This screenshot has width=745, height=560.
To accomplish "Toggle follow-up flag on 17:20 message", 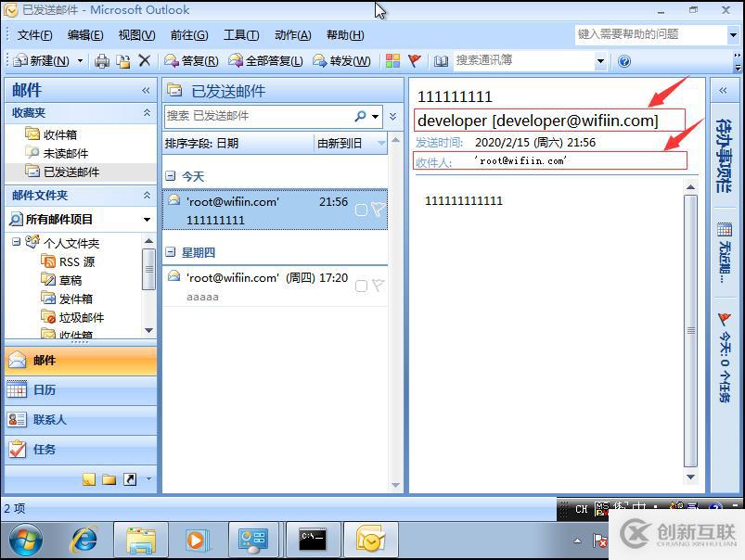I will [x=379, y=286].
